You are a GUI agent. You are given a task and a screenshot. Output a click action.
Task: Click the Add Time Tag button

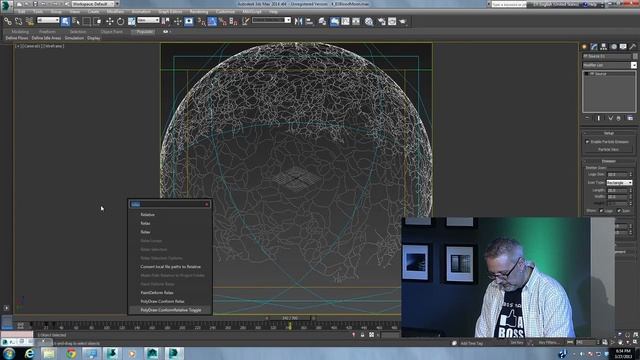coord(471,343)
